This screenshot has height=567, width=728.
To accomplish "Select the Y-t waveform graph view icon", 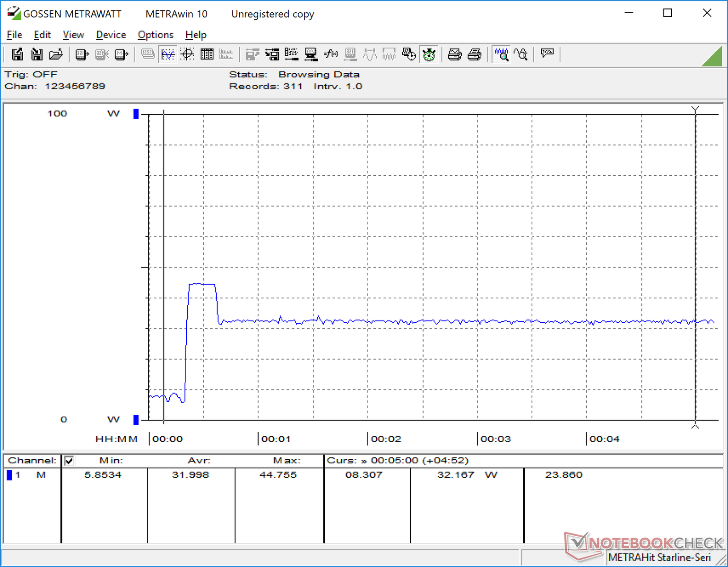I will 168,54.
